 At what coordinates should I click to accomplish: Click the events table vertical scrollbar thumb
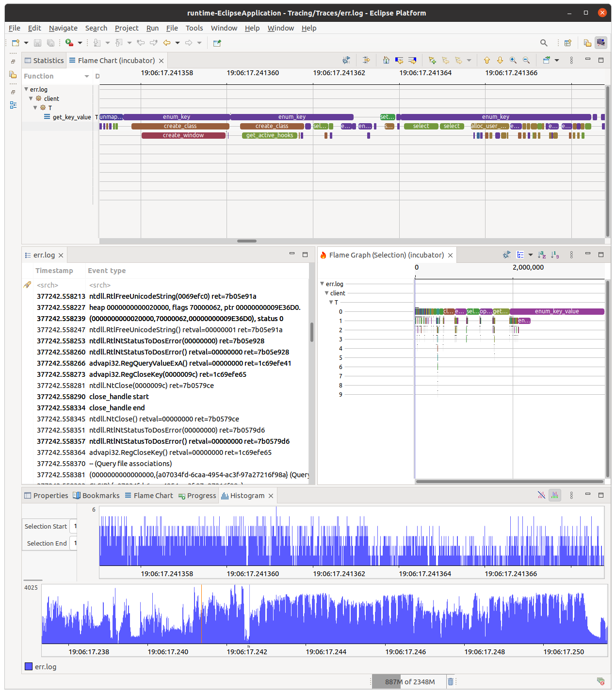311,332
